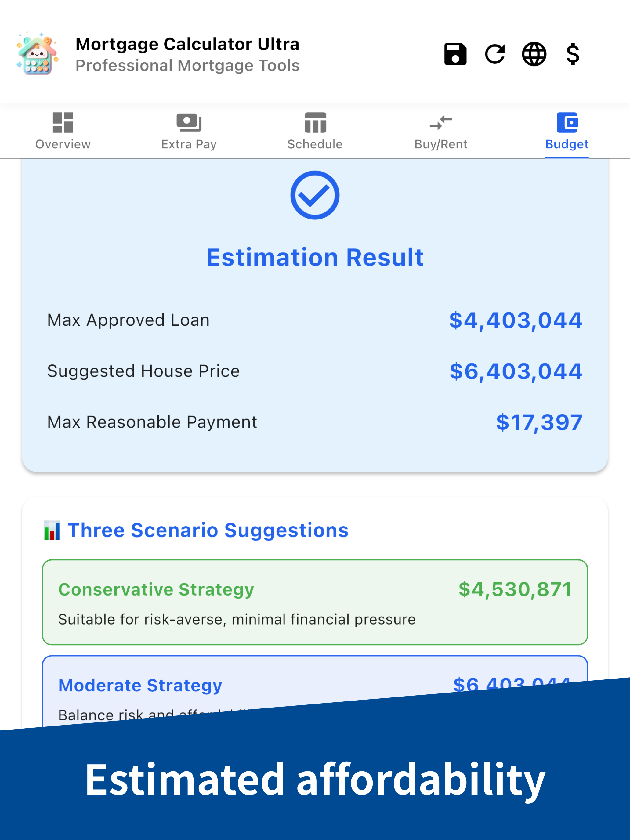Click the $17,397 payment value
The image size is (630, 840).
tap(539, 422)
